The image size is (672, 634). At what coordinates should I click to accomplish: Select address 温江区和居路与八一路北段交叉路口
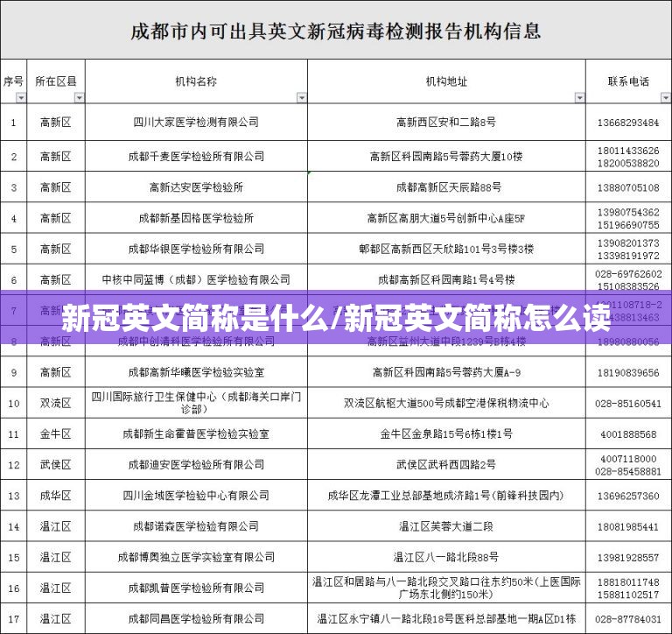[x=446, y=588]
